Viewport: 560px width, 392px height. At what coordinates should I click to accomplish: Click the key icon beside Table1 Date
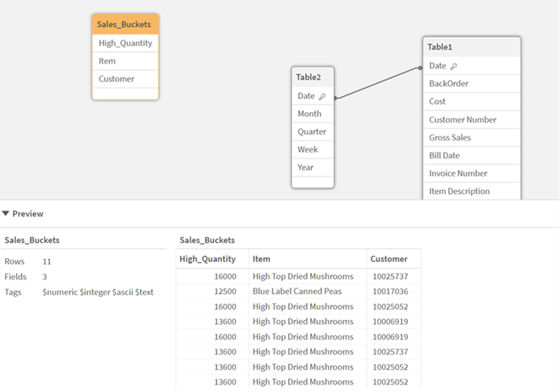[454, 66]
